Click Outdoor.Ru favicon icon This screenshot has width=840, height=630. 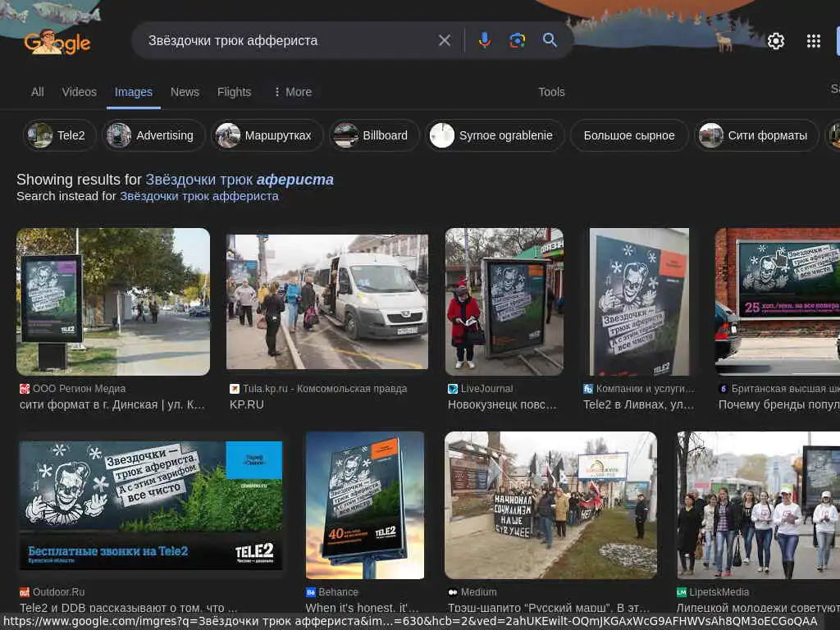(24, 592)
